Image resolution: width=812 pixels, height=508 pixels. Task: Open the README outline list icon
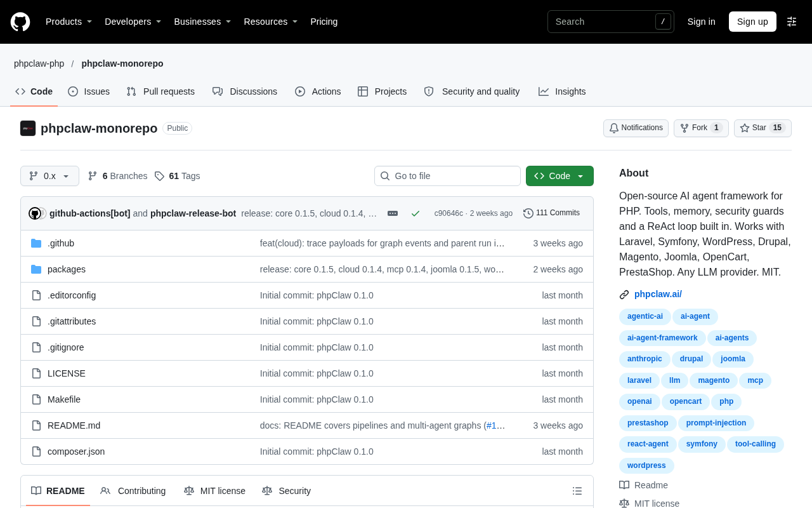[577, 491]
